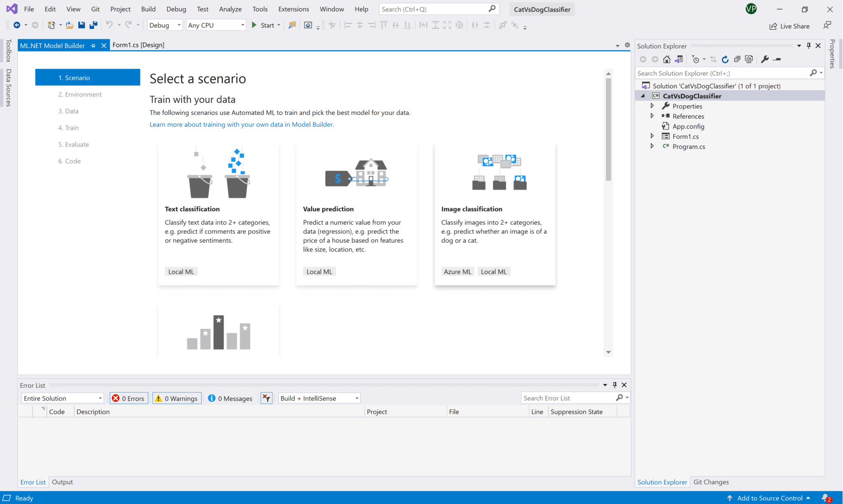Unpin the ML.NET Model Builder tab
Image resolution: width=843 pixels, height=504 pixels.
[x=93, y=45]
